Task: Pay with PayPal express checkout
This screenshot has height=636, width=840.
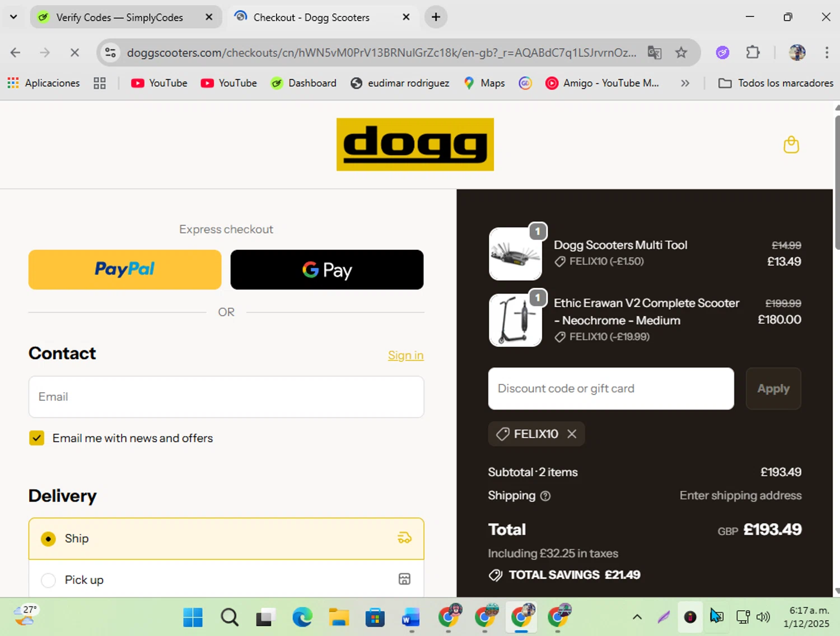Action: (125, 270)
